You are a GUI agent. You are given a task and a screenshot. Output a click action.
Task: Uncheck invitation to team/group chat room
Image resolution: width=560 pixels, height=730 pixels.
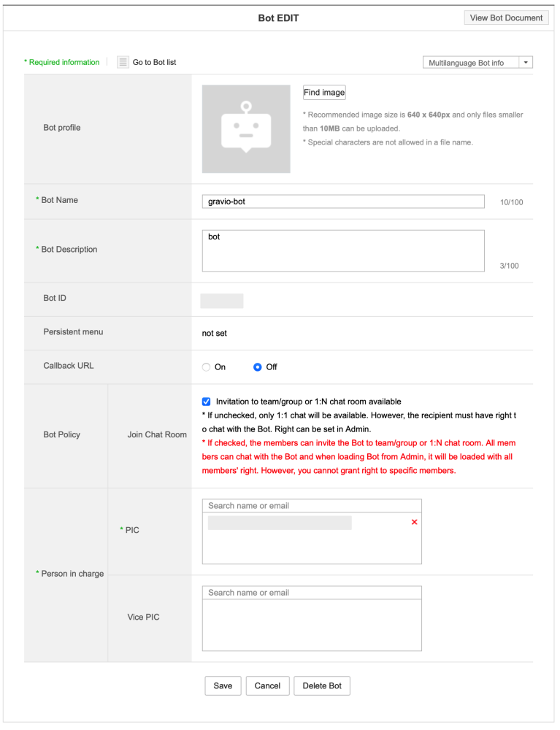(x=206, y=401)
